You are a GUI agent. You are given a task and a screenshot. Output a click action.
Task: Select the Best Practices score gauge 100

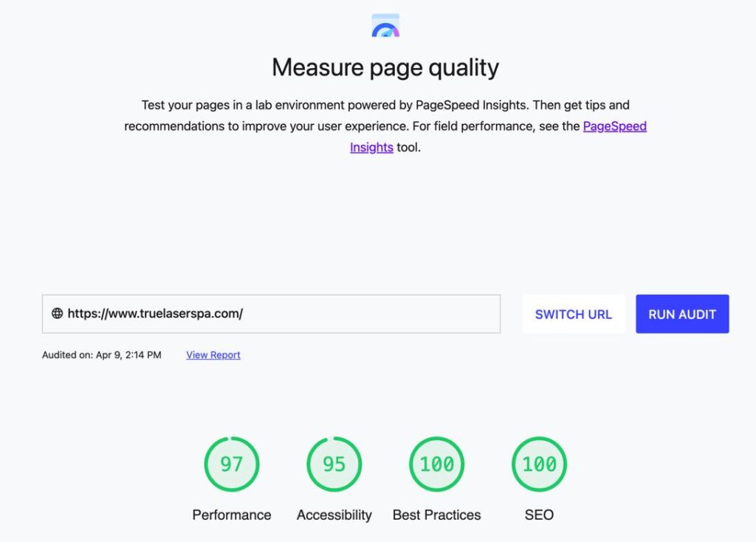437,464
